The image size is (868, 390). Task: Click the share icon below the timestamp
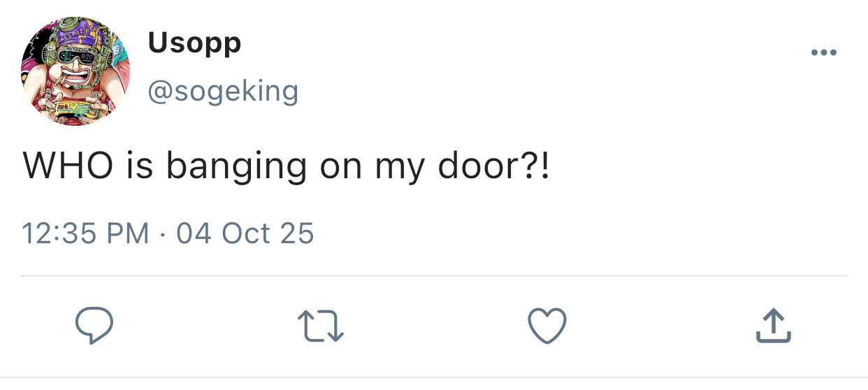(773, 326)
